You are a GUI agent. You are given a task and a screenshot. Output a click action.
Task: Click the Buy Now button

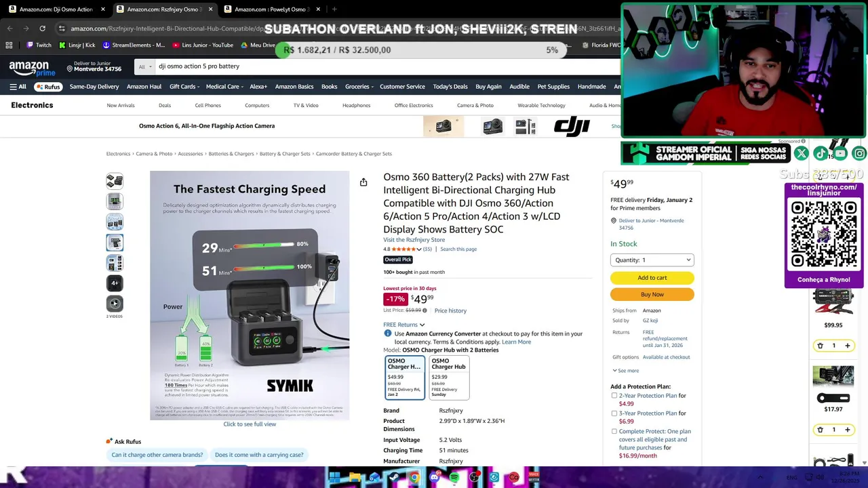pyautogui.click(x=652, y=294)
